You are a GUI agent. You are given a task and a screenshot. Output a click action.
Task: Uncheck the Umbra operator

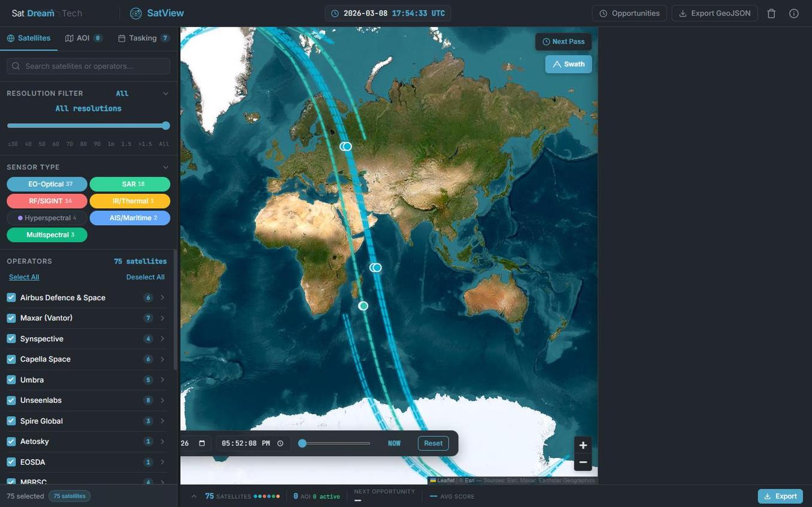11,380
